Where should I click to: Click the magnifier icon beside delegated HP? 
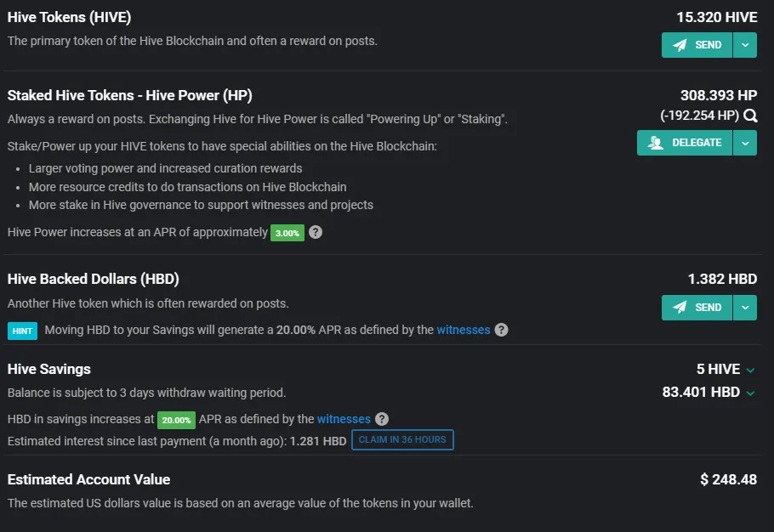point(750,116)
